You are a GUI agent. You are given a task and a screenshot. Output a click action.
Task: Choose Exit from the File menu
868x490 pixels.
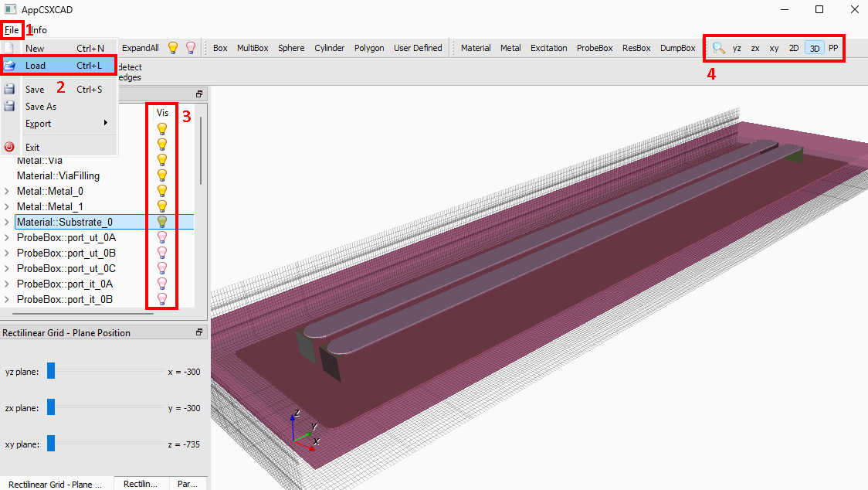(59, 148)
